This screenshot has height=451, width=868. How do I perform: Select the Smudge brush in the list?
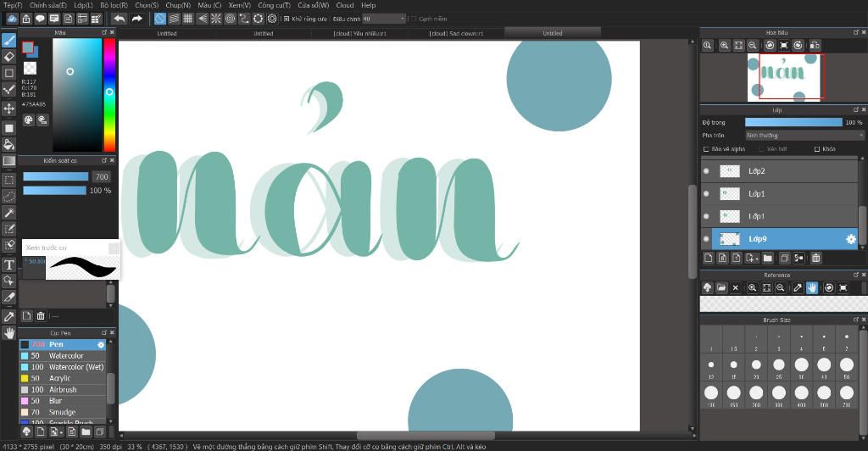click(63, 412)
